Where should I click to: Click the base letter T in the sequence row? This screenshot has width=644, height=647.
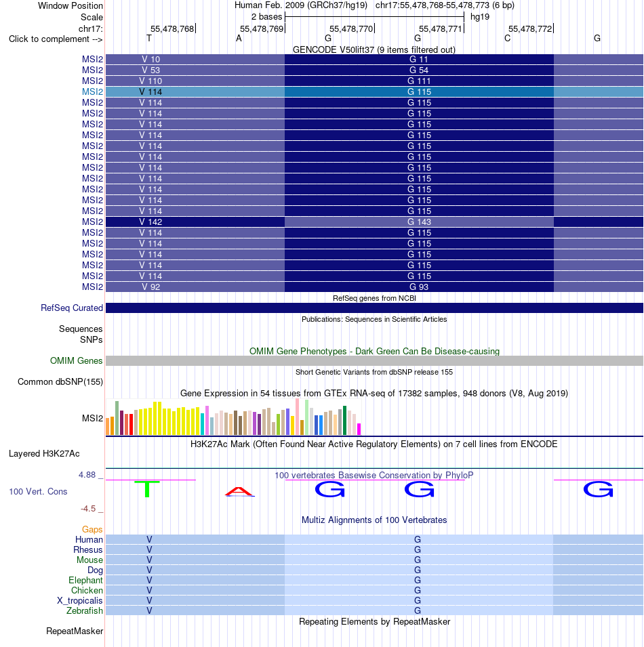click(x=149, y=39)
